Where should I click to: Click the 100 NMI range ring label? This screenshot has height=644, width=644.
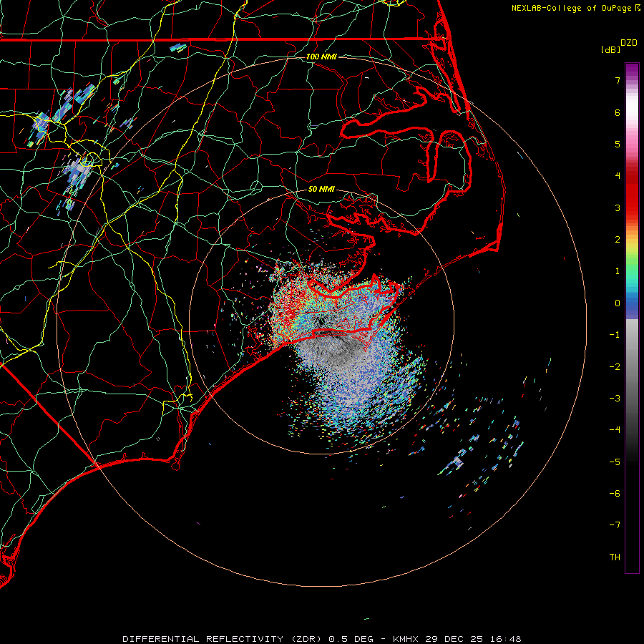click(321, 57)
